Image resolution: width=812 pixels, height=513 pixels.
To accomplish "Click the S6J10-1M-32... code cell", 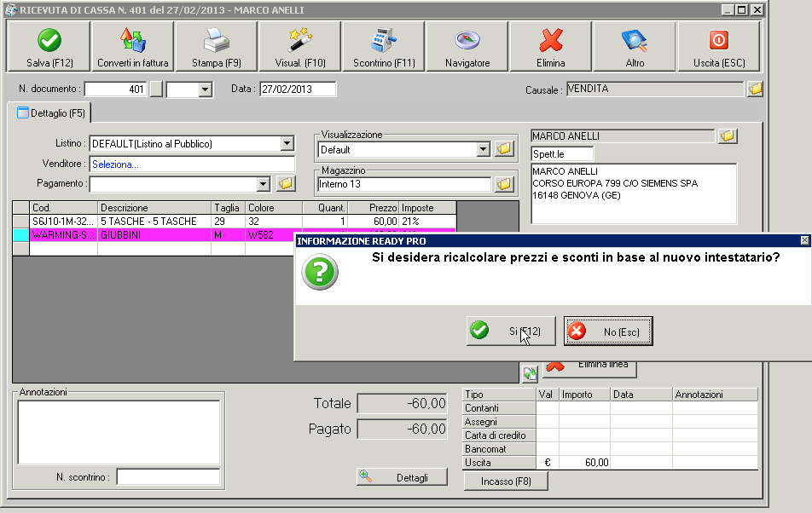I will (64, 222).
